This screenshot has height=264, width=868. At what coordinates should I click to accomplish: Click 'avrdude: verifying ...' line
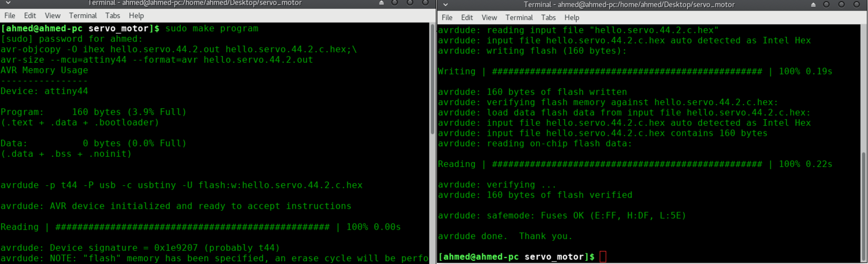[x=497, y=185]
